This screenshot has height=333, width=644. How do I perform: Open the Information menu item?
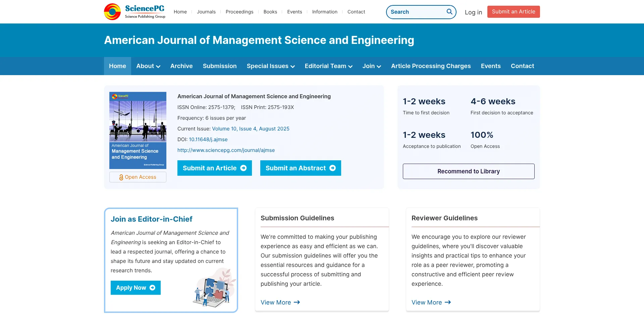point(325,12)
